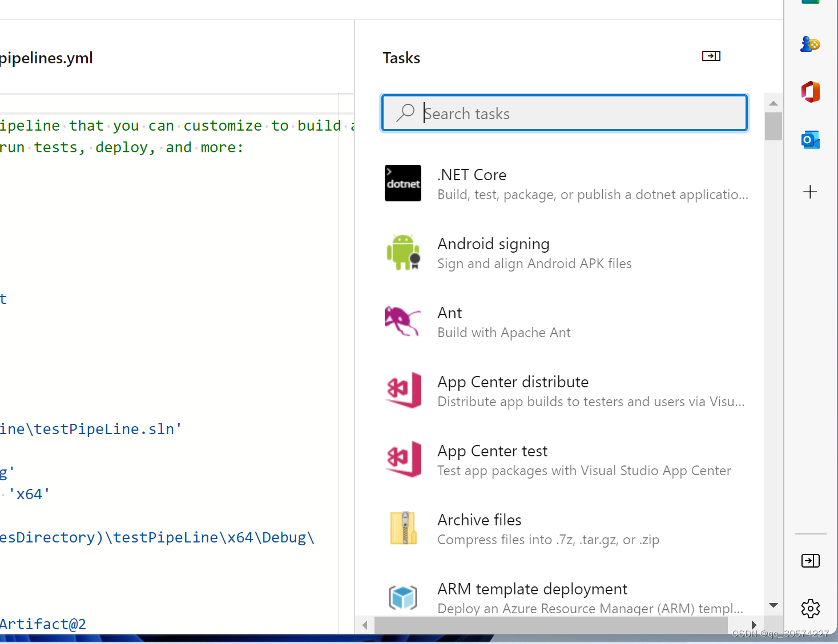Screen dimensions: 838x644
Task: Open sidebar settings gear icon
Action: (811, 609)
